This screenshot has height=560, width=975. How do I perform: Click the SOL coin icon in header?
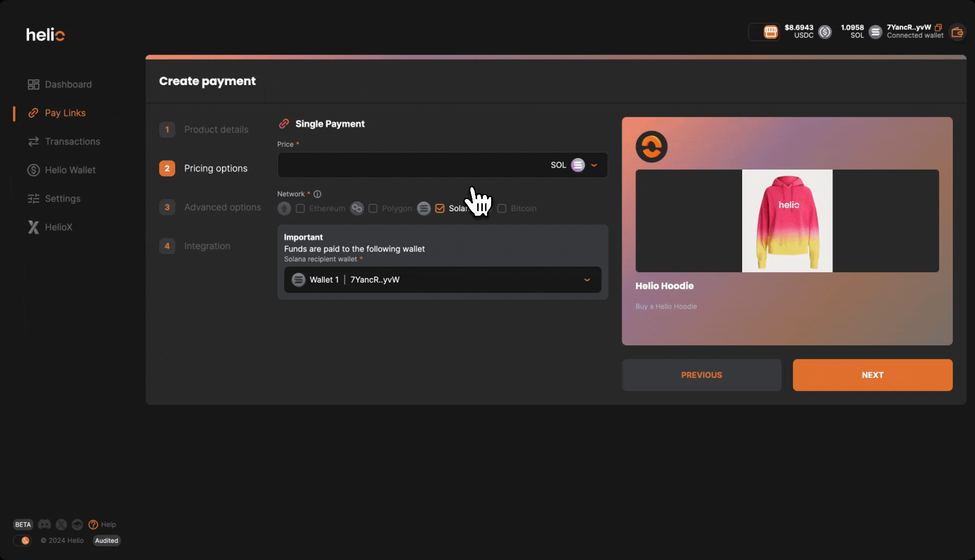(875, 32)
